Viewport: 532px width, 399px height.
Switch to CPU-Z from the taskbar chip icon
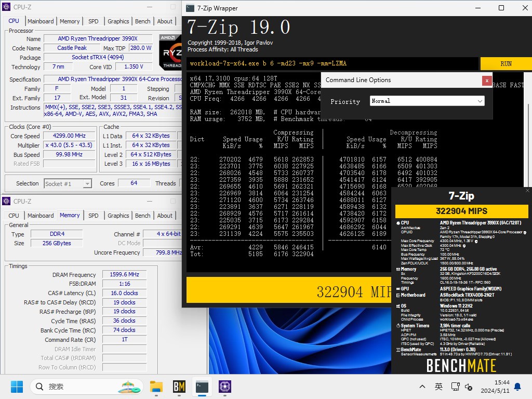tap(224, 387)
